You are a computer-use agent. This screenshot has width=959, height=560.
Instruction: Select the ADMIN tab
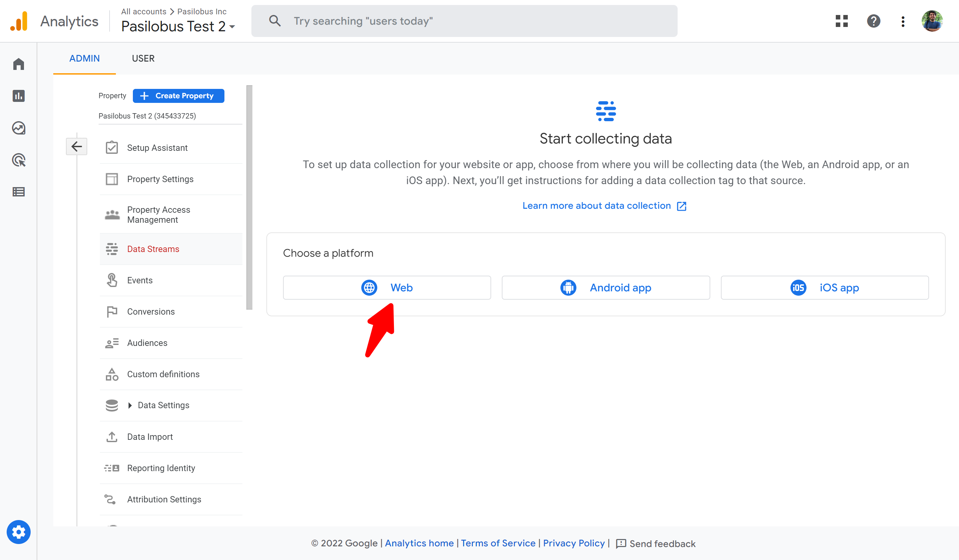coord(85,58)
